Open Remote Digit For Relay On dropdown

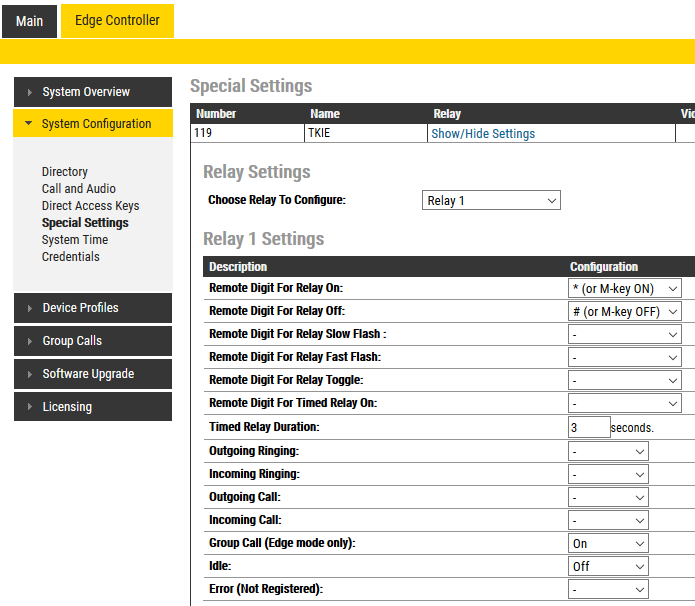tap(624, 288)
